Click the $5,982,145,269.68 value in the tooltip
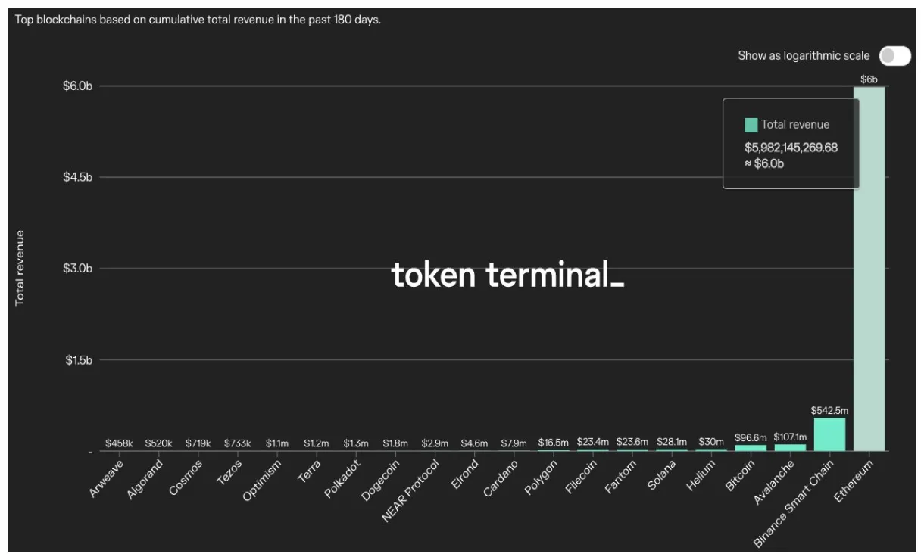924x560 pixels. (792, 149)
